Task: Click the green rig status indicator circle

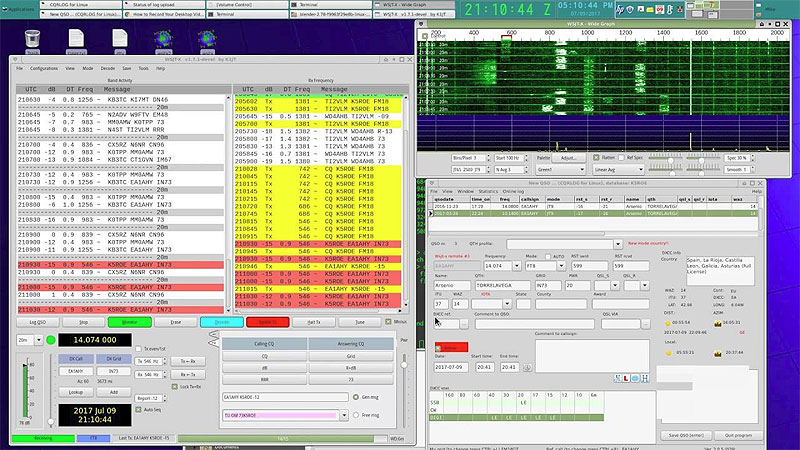Action: pyautogui.click(x=51, y=340)
